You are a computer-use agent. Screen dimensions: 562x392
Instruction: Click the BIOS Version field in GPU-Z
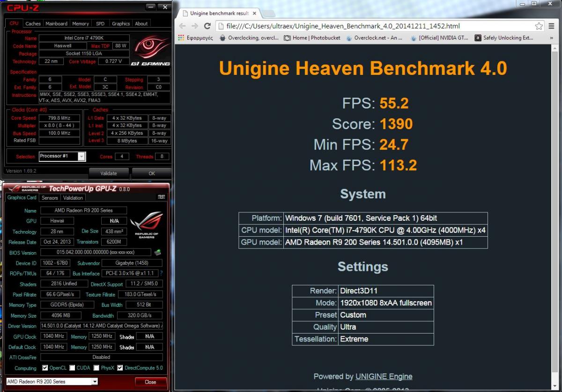tap(96, 253)
